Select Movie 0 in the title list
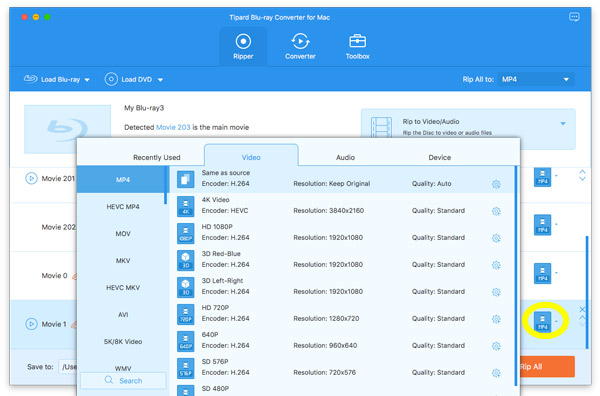Viewport: 600px width, 396px height. point(54,275)
